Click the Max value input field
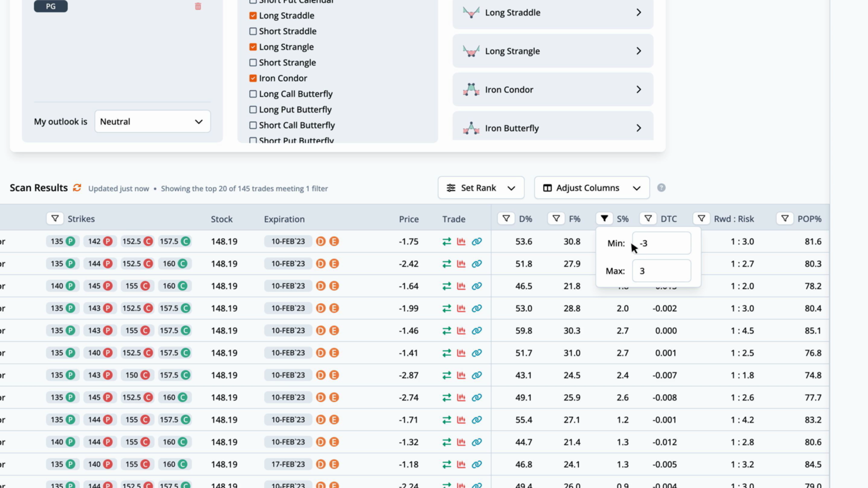 tap(661, 271)
